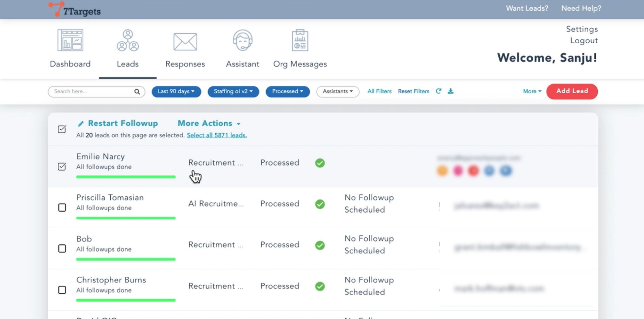
Task: Expand the More Actions menu
Action: (209, 123)
